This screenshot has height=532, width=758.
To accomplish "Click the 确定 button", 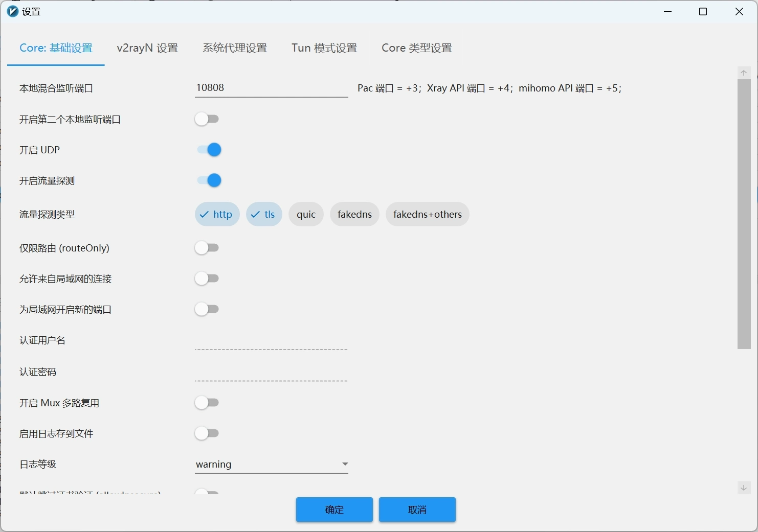I will (x=335, y=510).
